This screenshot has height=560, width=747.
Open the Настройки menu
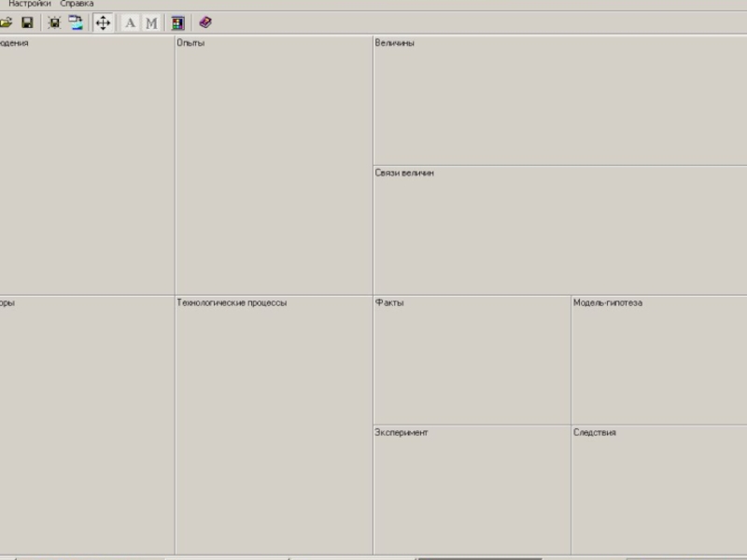point(30,4)
